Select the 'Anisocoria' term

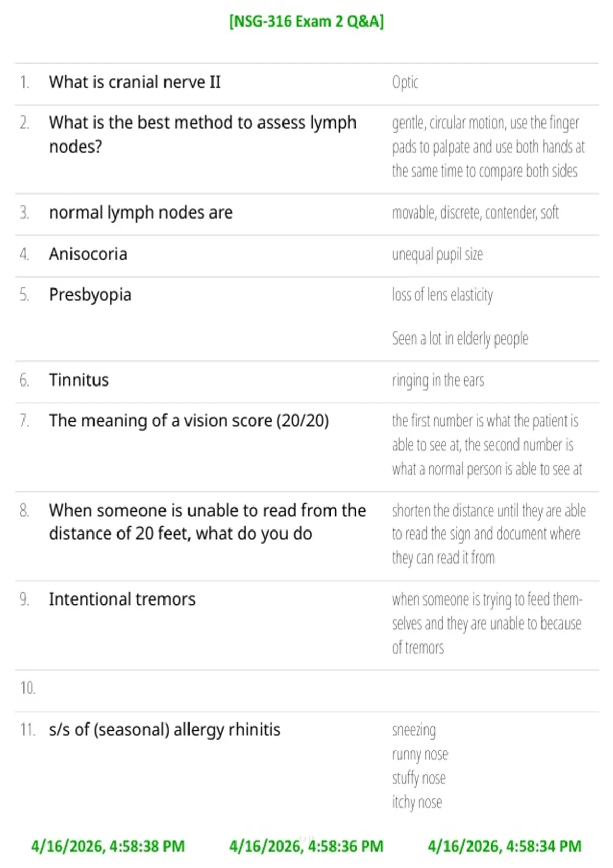(x=88, y=254)
